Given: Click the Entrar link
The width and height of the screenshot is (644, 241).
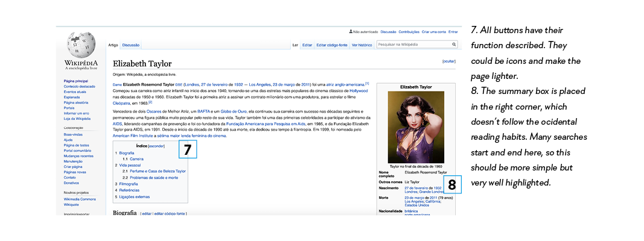Looking at the screenshot, I should pyautogui.click(x=453, y=31).
